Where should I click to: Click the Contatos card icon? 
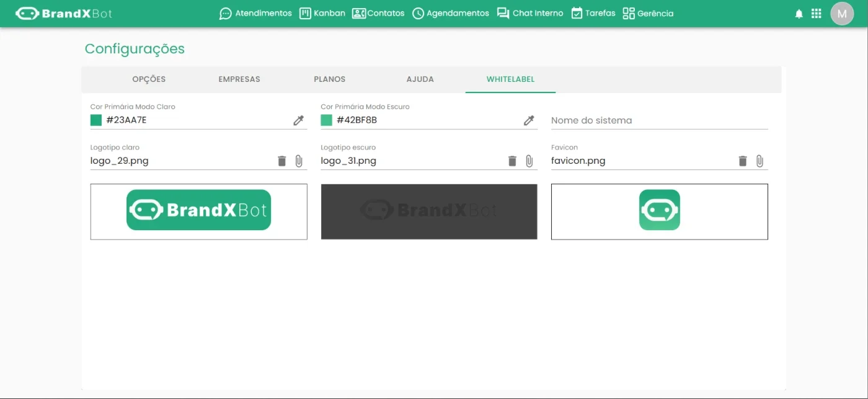click(x=359, y=13)
